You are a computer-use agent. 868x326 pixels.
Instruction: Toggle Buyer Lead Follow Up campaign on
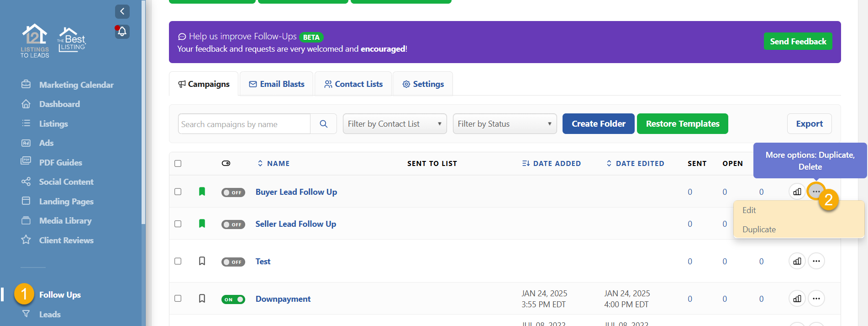(233, 192)
